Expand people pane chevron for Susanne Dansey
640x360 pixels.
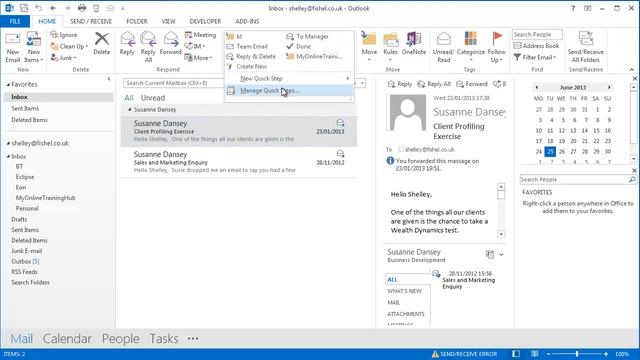pyautogui.click(x=501, y=254)
